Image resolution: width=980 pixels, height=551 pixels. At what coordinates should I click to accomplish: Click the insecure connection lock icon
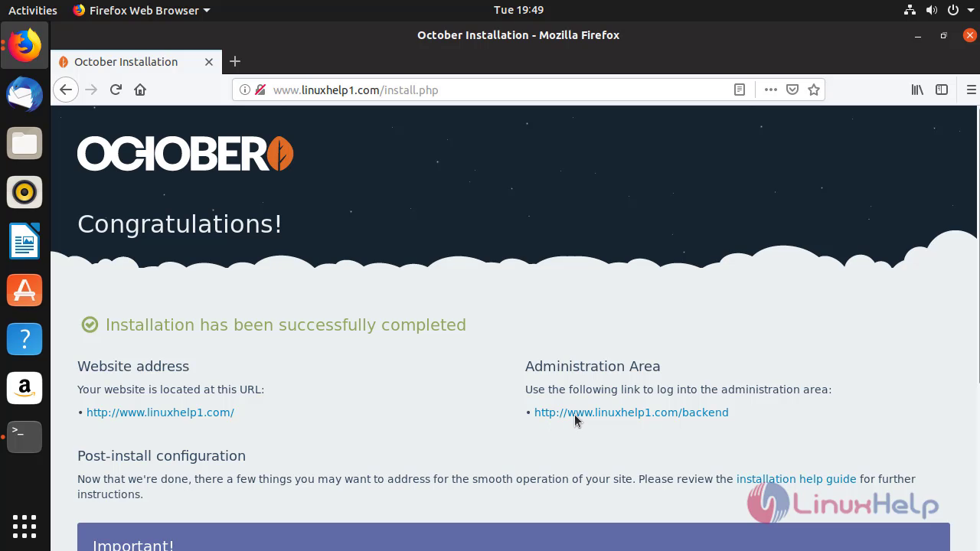tap(260, 90)
